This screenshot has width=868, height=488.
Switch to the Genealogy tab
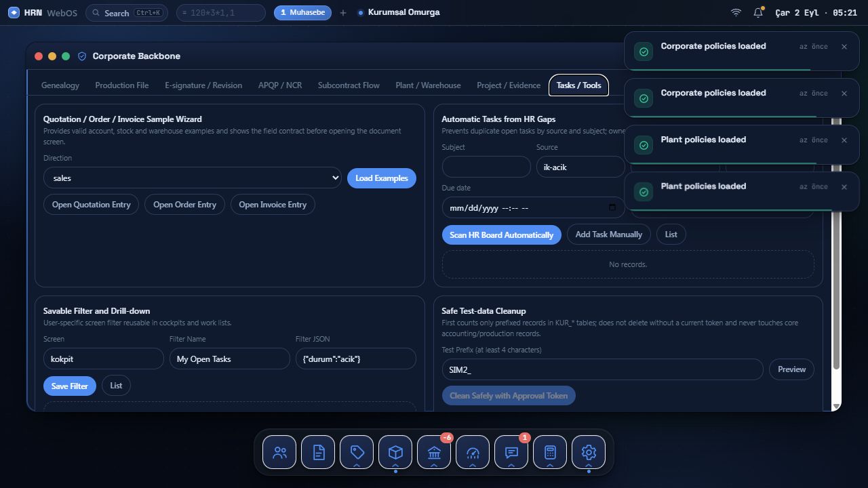point(60,85)
